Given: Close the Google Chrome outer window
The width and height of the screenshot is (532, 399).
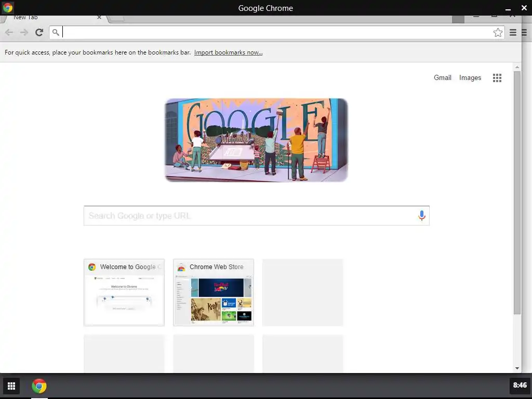Looking at the screenshot, I should tap(524, 8).
